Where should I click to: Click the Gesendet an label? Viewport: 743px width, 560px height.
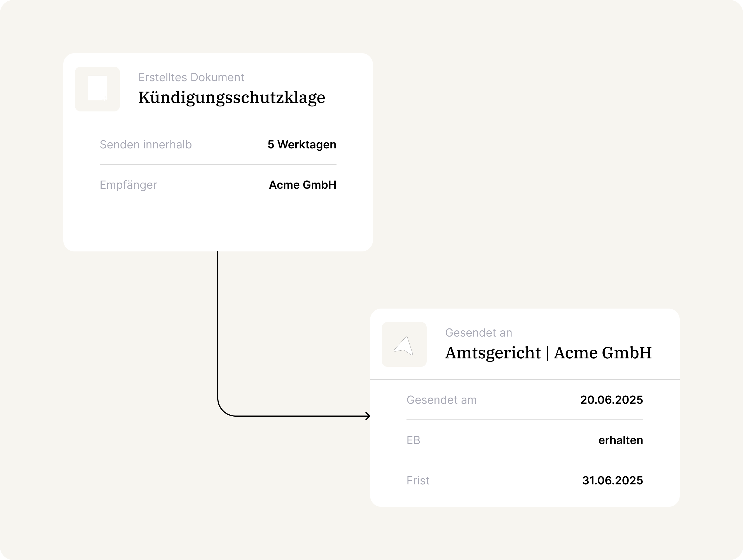(x=478, y=333)
